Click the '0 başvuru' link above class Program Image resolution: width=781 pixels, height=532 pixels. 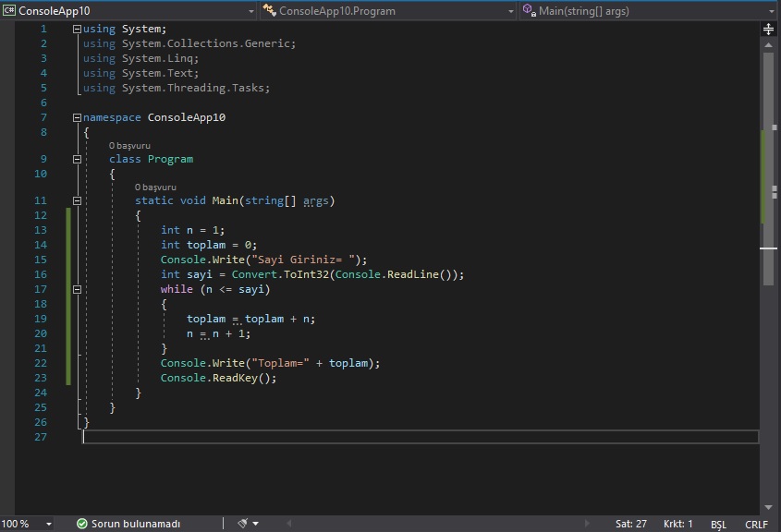pyautogui.click(x=129, y=146)
